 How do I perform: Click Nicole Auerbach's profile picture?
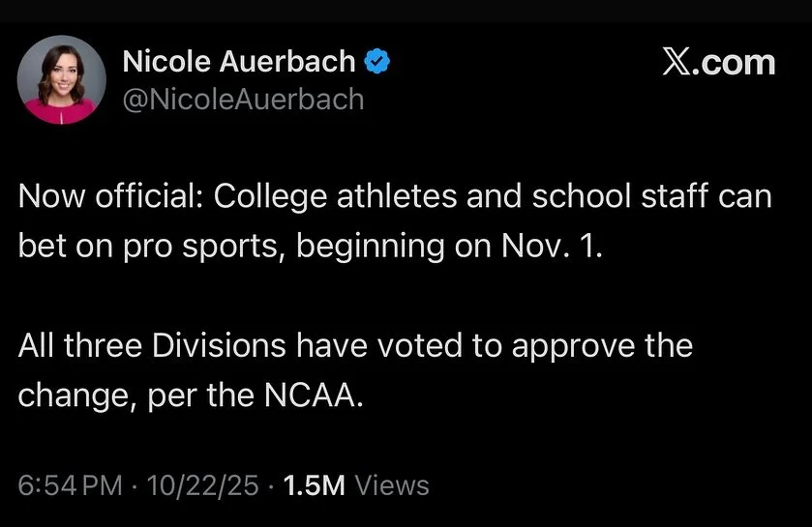point(58,80)
